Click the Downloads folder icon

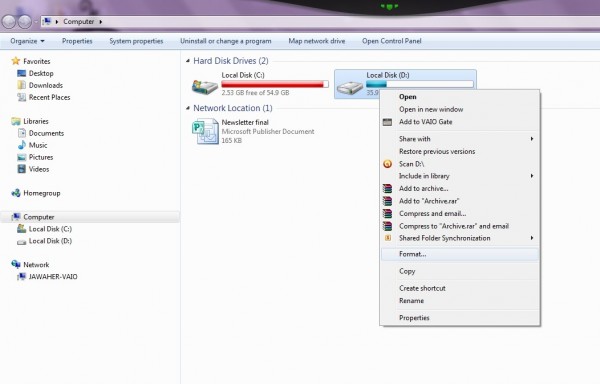(22, 85)
